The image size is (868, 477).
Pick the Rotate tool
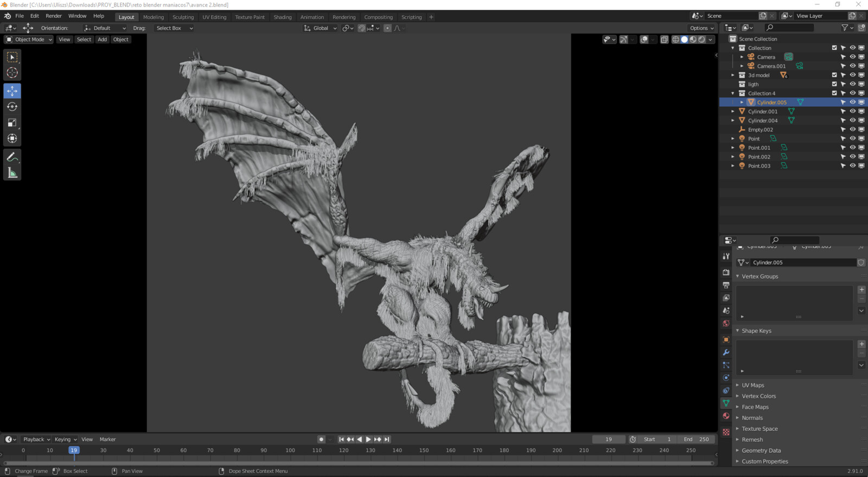(12, 107)
